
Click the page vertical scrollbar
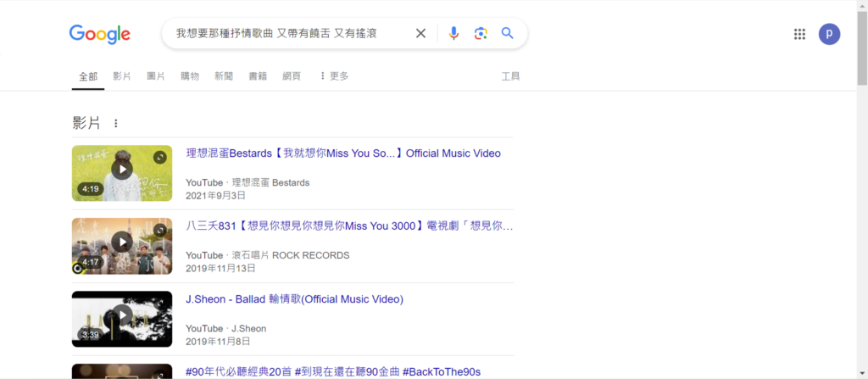[x=862, y=212]
